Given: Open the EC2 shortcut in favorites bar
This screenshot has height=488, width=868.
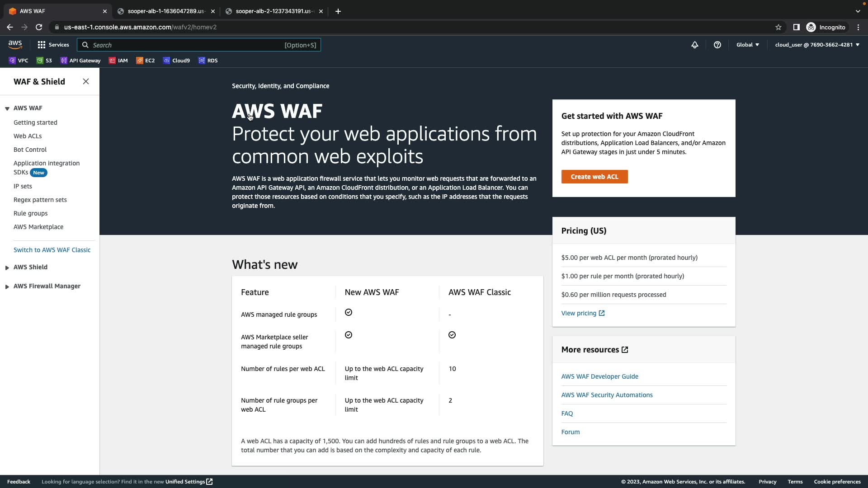Looking at the screenshot, I should click(145, 61).
